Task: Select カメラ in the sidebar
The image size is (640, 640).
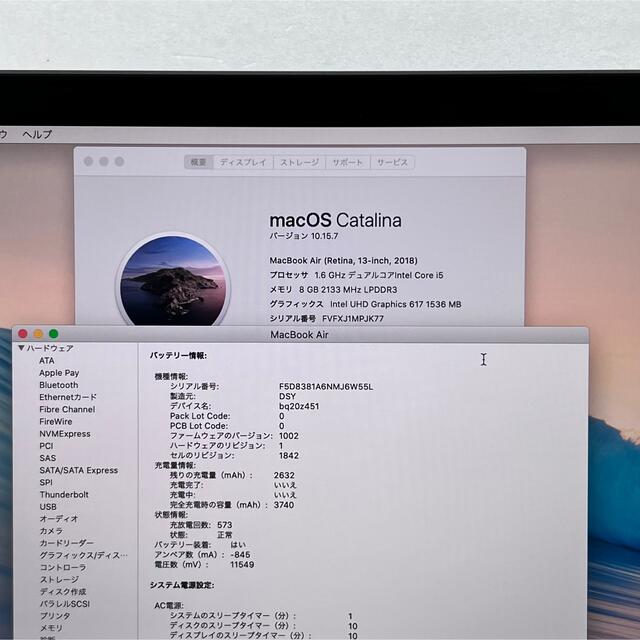Action: 51,531
